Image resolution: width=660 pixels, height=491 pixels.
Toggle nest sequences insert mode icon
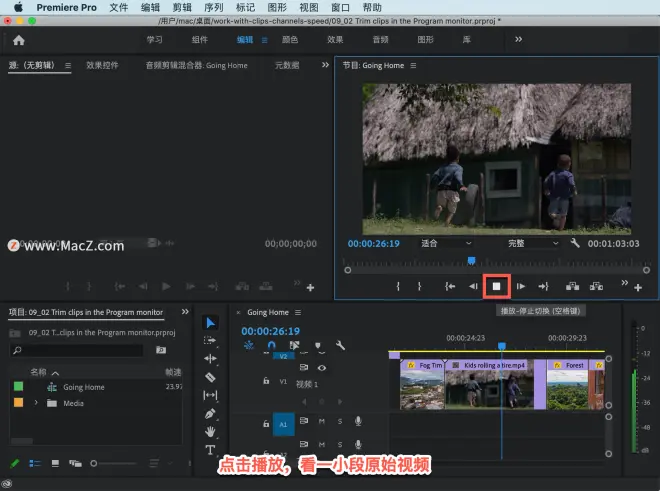249,346
